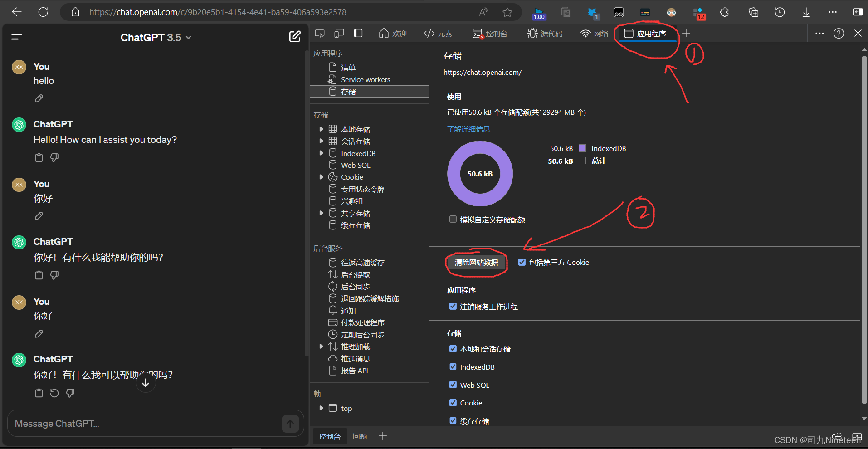Expand top frame tree node
The height and width of the screenshot is (449, 868).
(x=322, y=408)
